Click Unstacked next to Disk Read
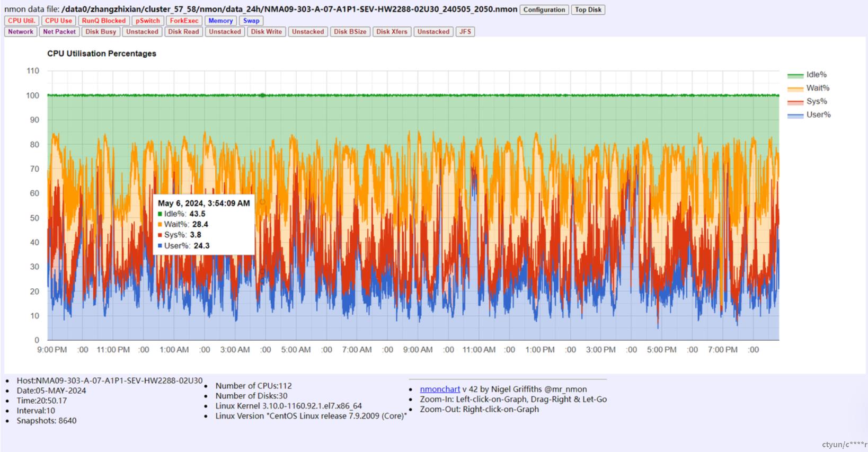The height and width of the screenshot is (452, 868). pos(225,32)
